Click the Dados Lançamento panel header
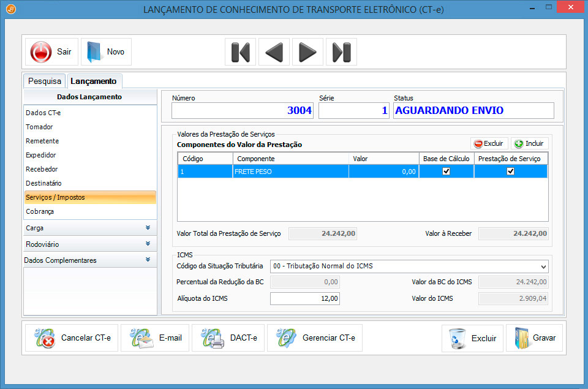The image size is (588, 389). 90,97
